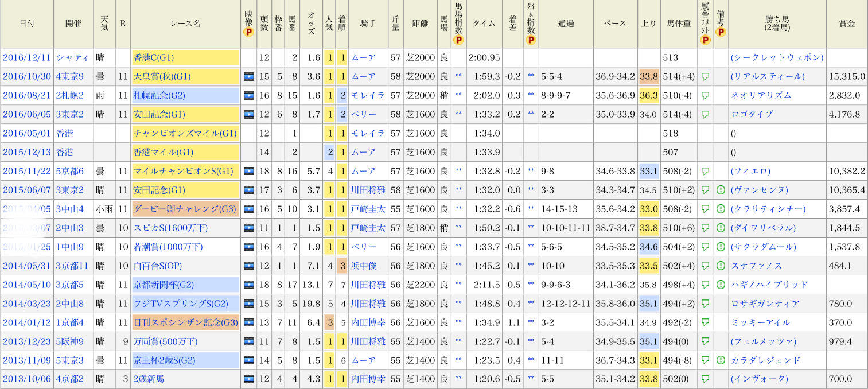This screenshot has height=389, width=868.
Task: Play race video for 天皇賞(秋)(G1)
Action: click(x=248, y=76)
